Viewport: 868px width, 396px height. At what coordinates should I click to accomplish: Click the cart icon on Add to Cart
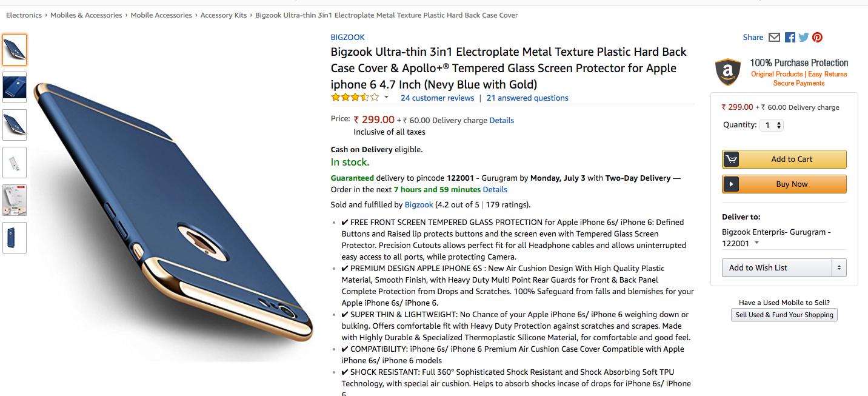click(731, 159)
